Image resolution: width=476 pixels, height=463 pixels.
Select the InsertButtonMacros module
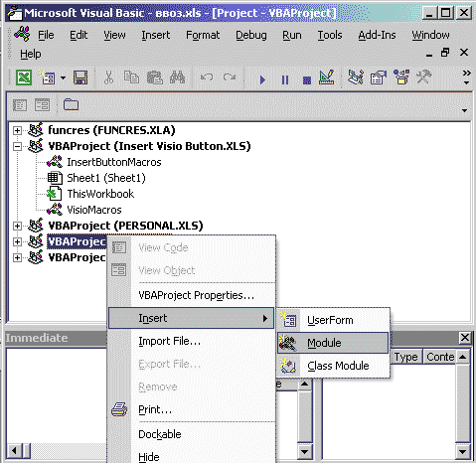click(x=114, y=162)
